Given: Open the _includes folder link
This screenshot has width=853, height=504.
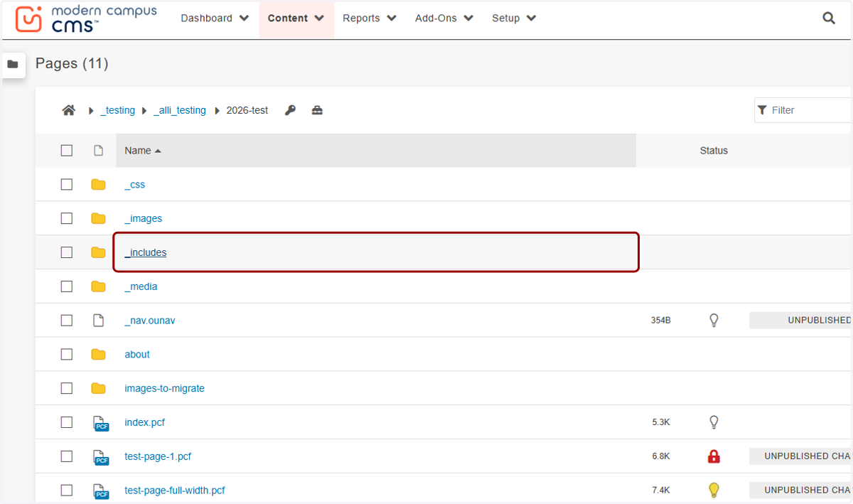Looking at the screenshot, I should [x=145, y=252].
